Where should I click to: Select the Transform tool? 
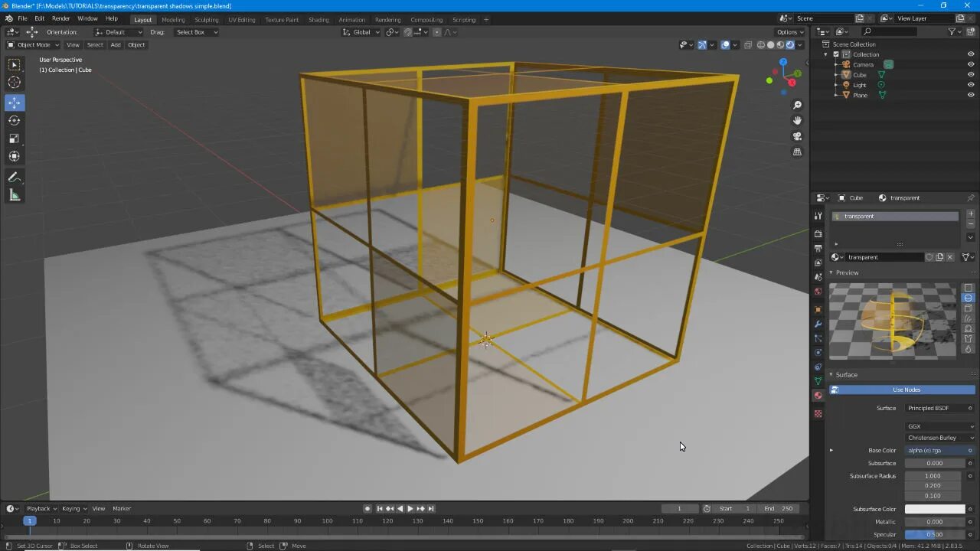pyautogui.click(x=15, y=156)
